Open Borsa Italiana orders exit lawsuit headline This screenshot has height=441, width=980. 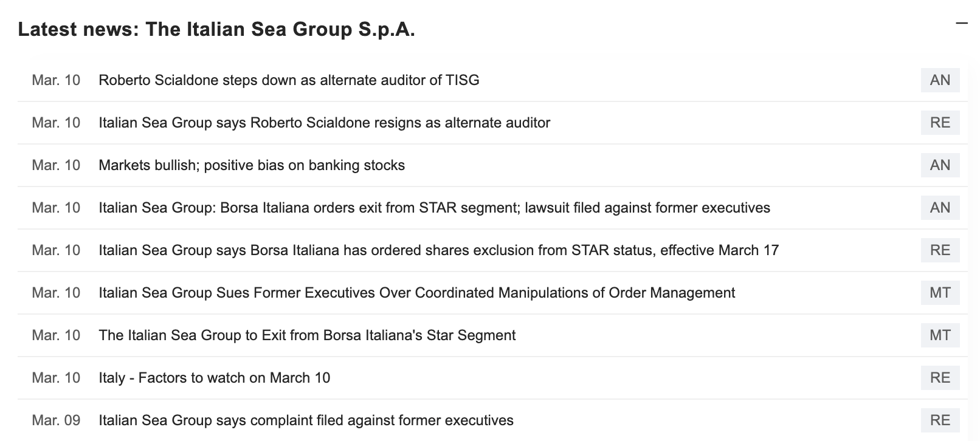[434, 208]
